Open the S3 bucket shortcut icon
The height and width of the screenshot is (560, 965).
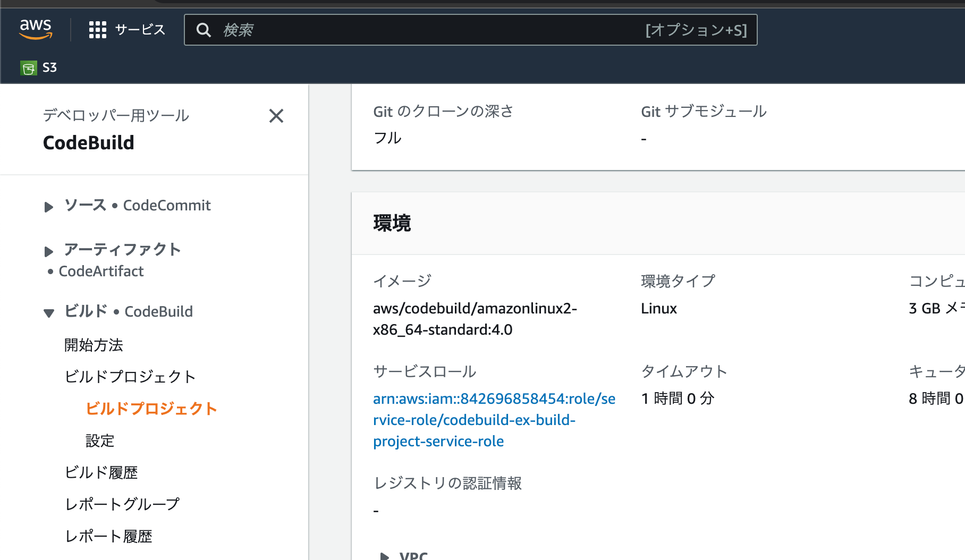29,68
